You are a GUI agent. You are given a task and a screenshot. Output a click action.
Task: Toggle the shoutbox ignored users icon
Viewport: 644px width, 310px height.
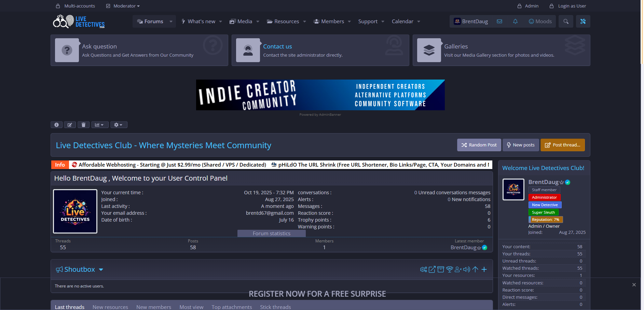tap(458, 269)
